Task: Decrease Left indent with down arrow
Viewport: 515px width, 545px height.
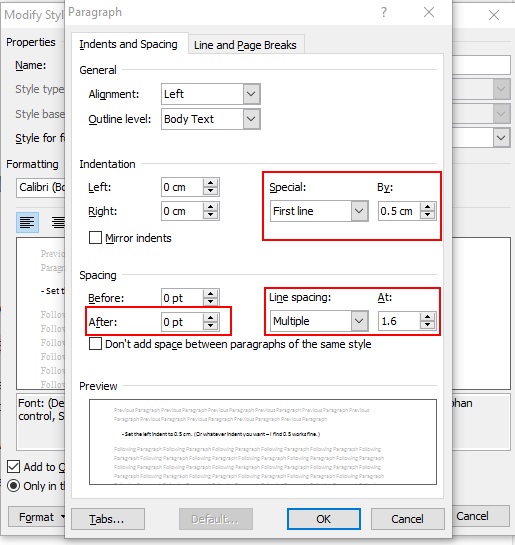Action: (211, 191)
